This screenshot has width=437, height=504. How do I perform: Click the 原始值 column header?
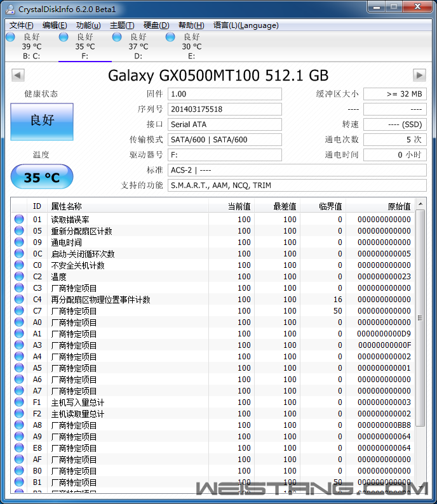pos(380,206)
